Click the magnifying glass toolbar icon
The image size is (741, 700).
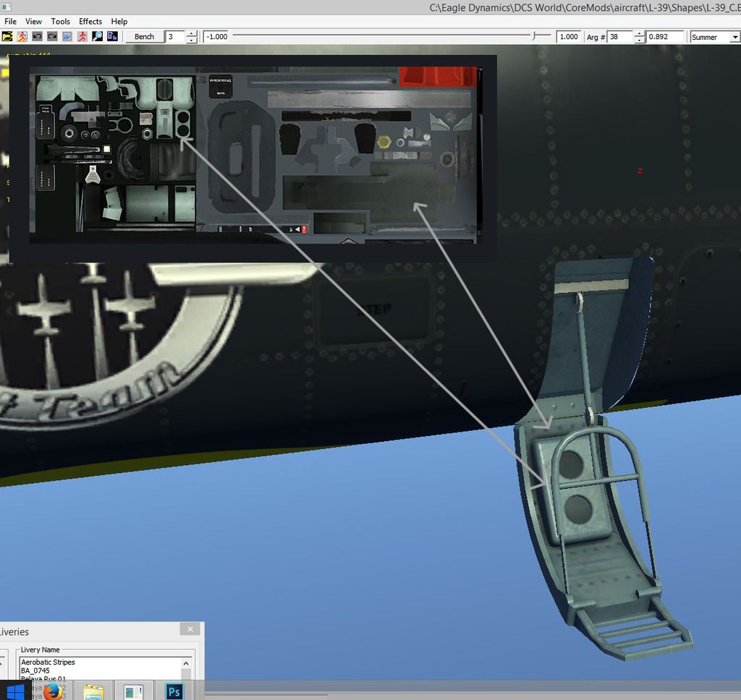pyautogui.click(x=97, y=36)
